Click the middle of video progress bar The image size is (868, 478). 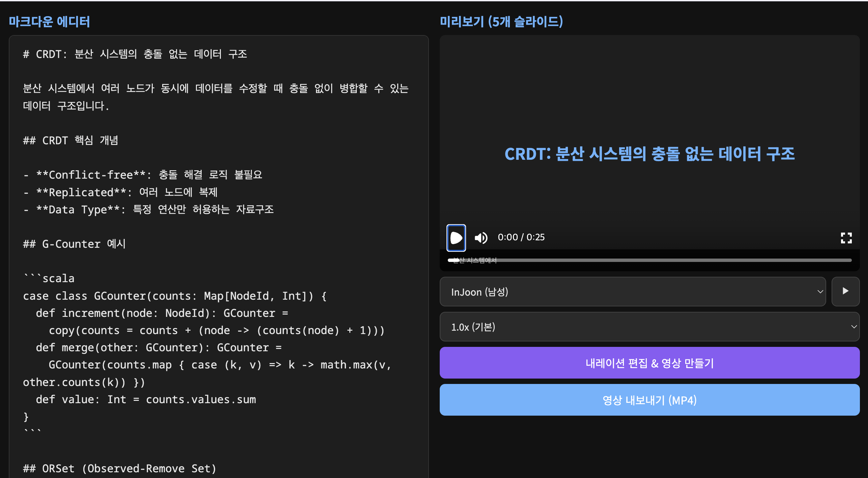tap(649, 260)
